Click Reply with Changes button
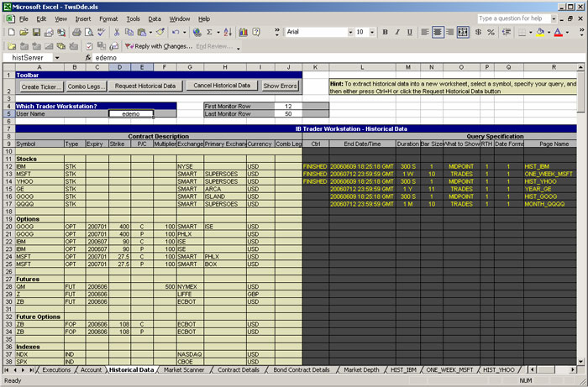The image size is (588, 387). [x=159, y=46]
